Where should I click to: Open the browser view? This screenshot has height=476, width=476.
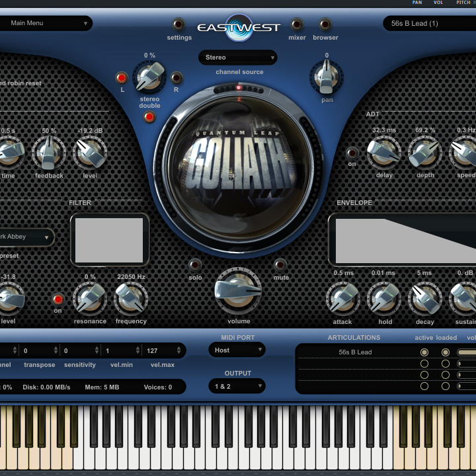325,25
